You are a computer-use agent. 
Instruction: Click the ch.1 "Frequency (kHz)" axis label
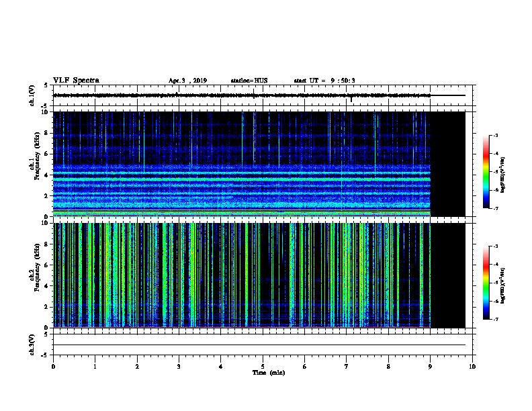tap(37, 156)
